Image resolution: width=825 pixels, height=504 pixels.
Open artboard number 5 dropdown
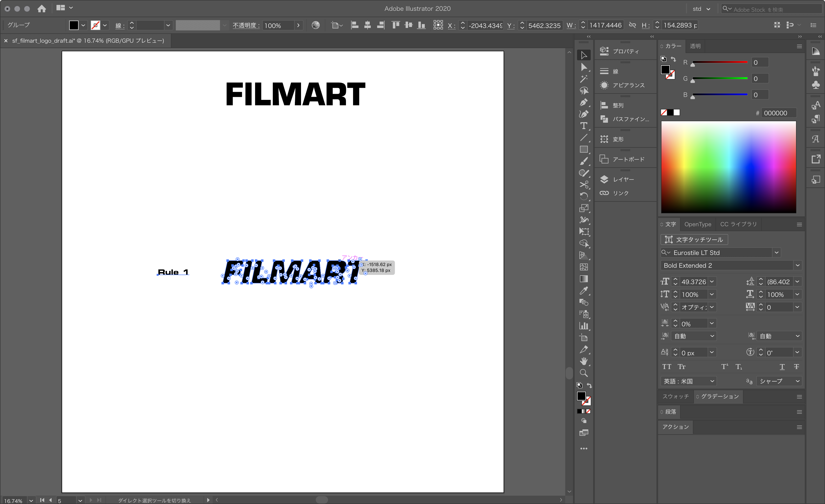[80, 500]
